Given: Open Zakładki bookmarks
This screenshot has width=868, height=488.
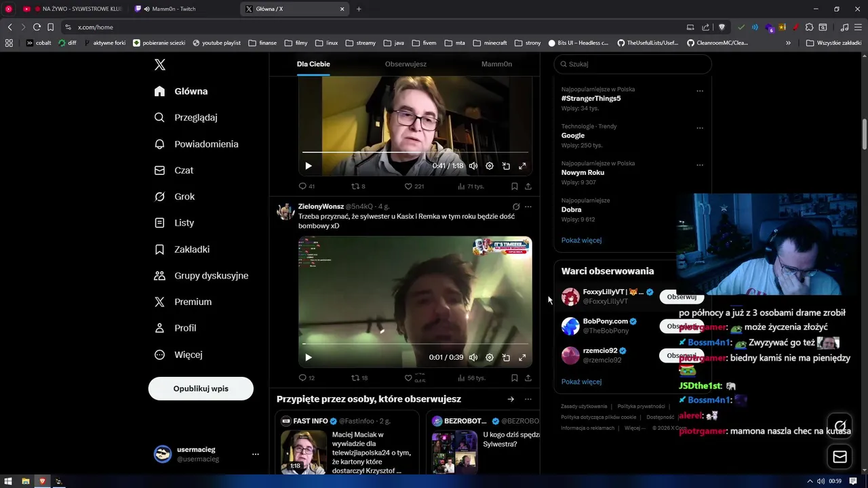Looking at the screenshot, I should point(182,249).
